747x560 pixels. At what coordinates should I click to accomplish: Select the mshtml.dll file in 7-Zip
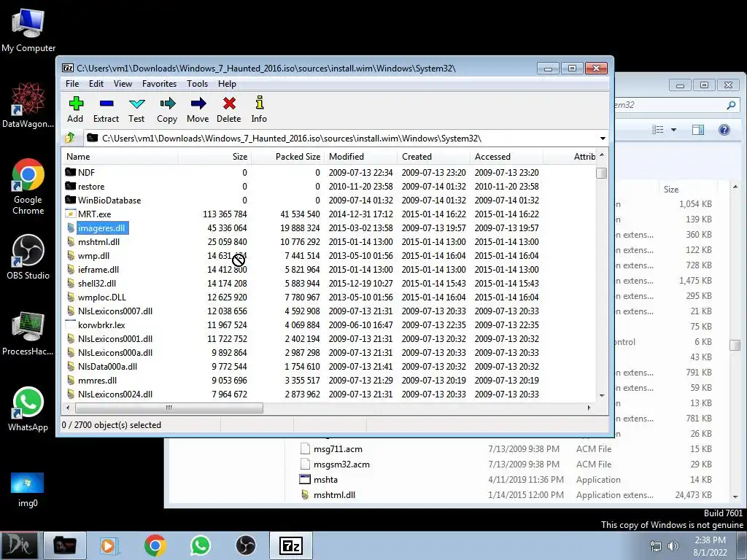(x=93, y=242)
